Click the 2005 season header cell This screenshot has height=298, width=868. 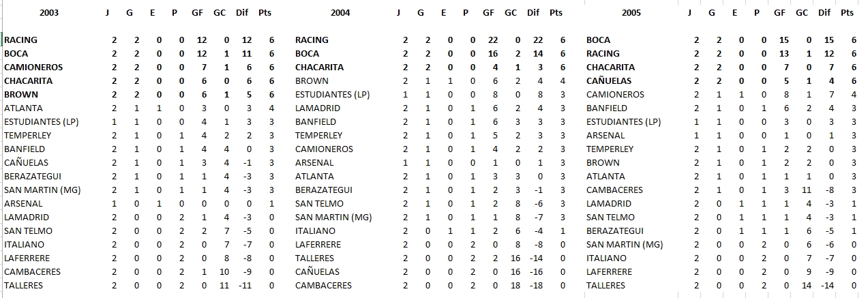632,12
